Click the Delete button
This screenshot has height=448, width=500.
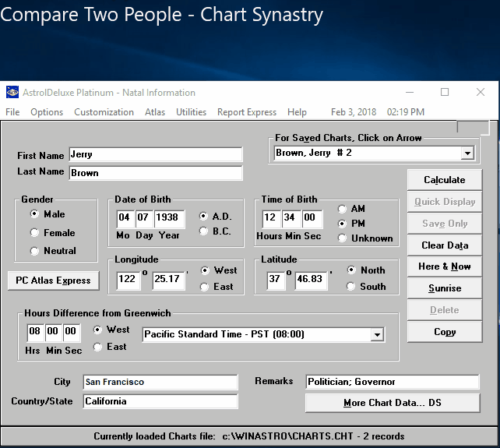coord(444,310)
